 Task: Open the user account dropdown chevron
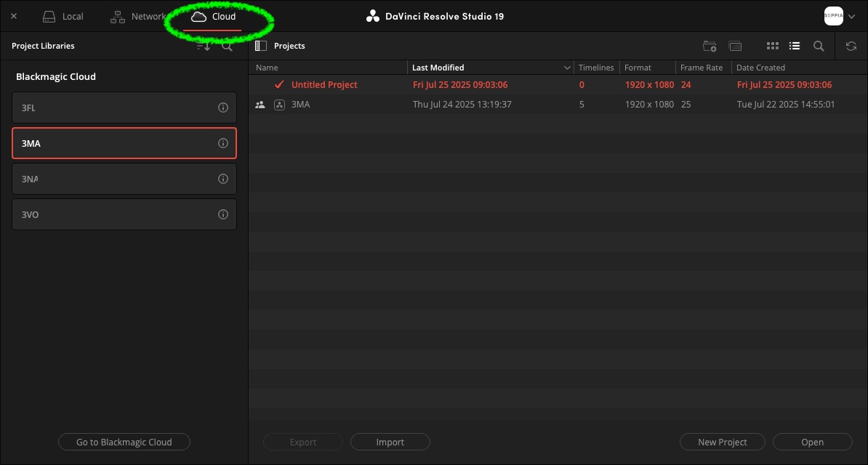click(852, 16)
